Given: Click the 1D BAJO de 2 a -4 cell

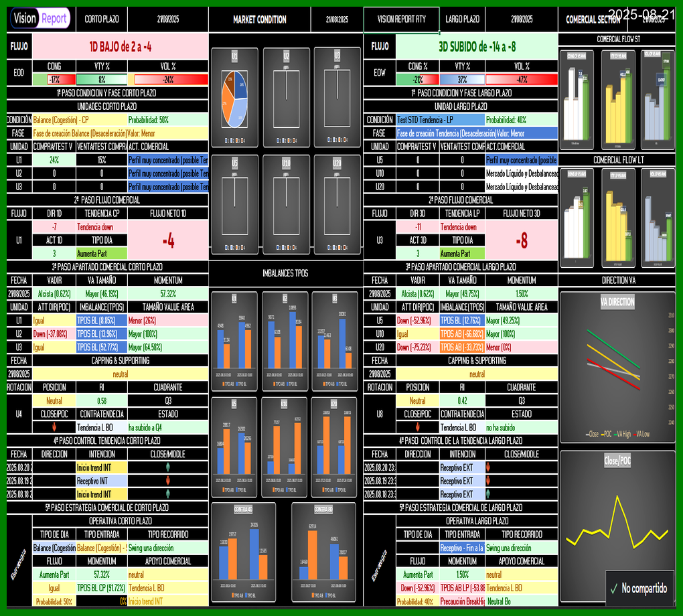Looking at the screenshot, I should [121, 47].
